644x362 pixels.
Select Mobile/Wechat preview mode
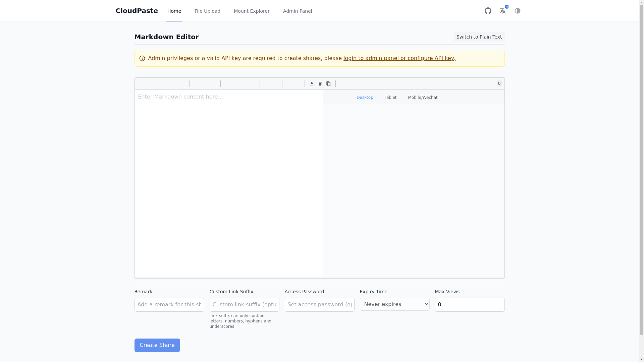[423, 98]
